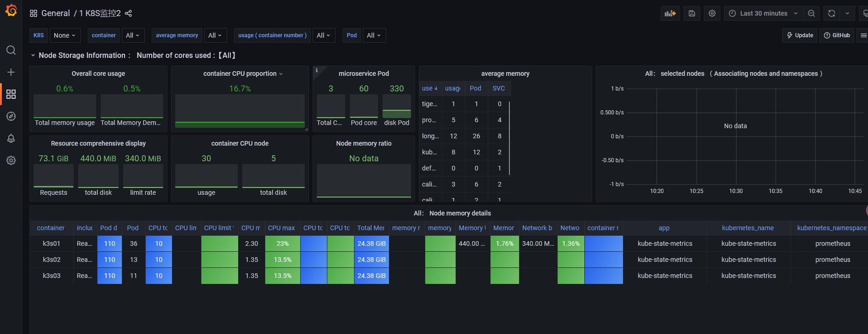Open the Configuration gear in sidebar

(x=11, y=160)
